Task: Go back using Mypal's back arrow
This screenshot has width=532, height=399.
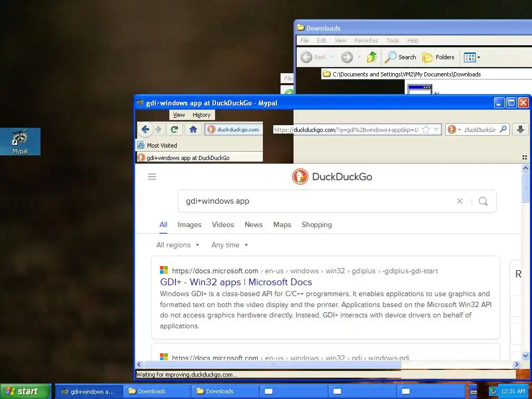Action: [x=145, y=129]
